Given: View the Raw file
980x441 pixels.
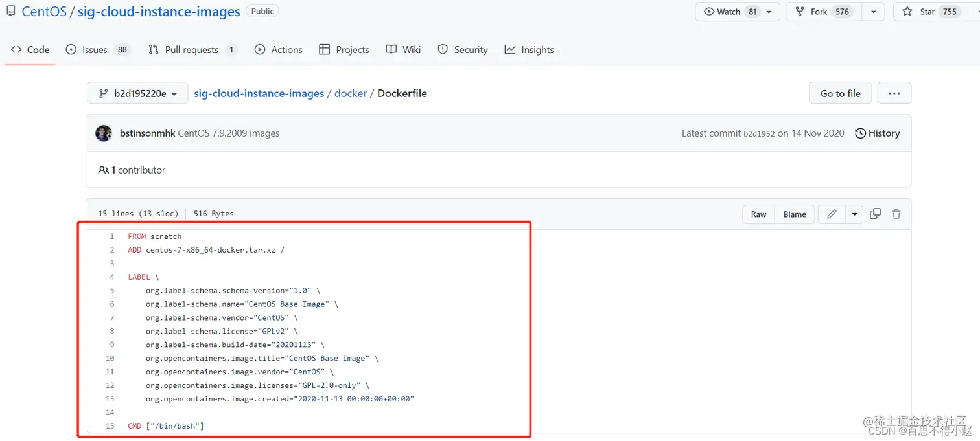Looking at the screenshot, I should pyautogui.click(x=758, y=214).
